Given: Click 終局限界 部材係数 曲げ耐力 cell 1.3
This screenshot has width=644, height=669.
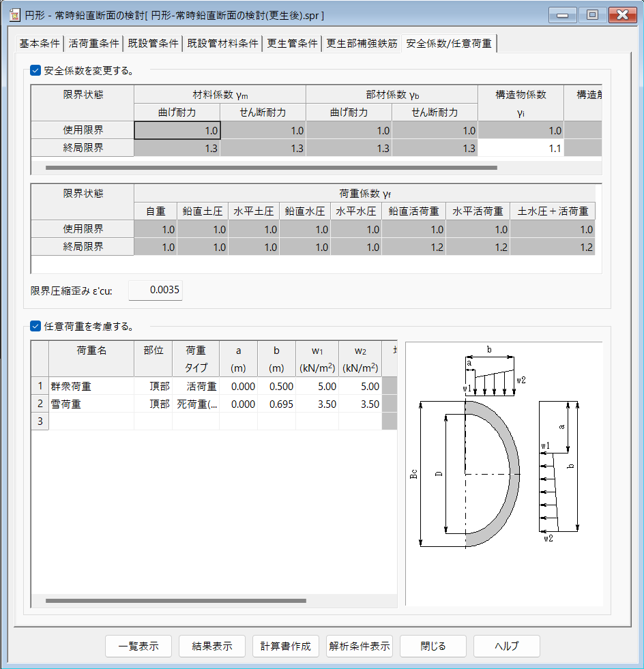Looking at the screenshot, I should pos(349,148).
